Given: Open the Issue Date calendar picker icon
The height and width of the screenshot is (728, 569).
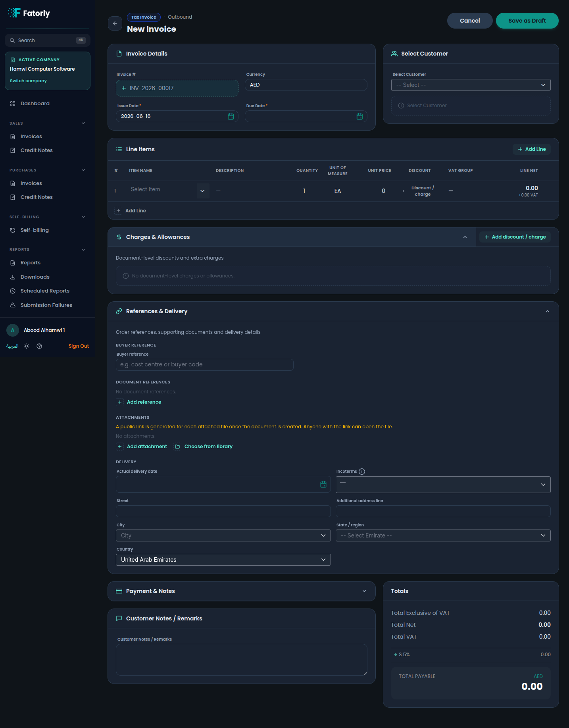Looking at the screenshot, I should coord(231,116).
